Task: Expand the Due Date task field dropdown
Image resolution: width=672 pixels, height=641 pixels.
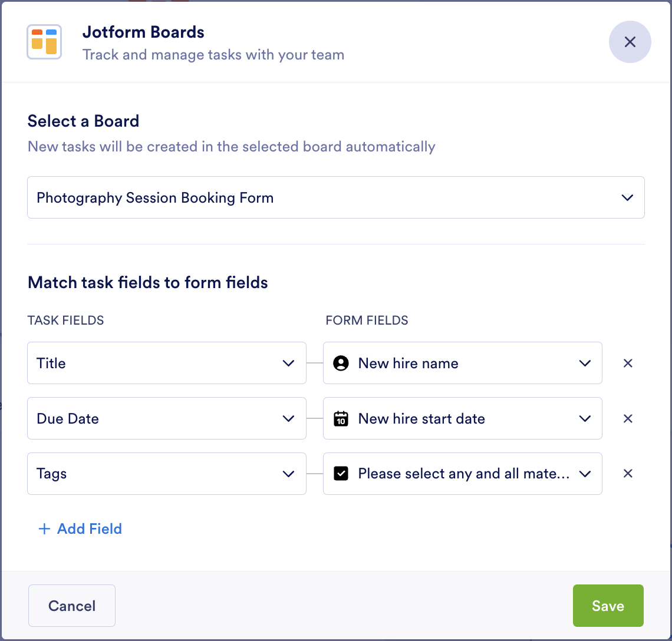Action: pyautogui.click(x=167, y=418)
